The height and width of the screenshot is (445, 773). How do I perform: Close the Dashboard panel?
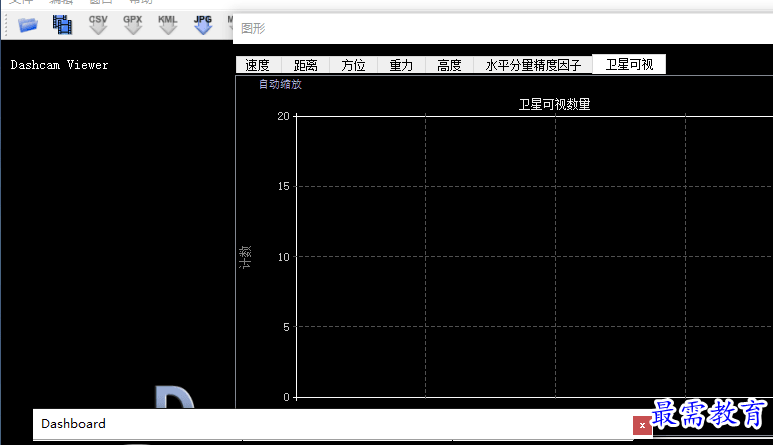tap(642, 425)
